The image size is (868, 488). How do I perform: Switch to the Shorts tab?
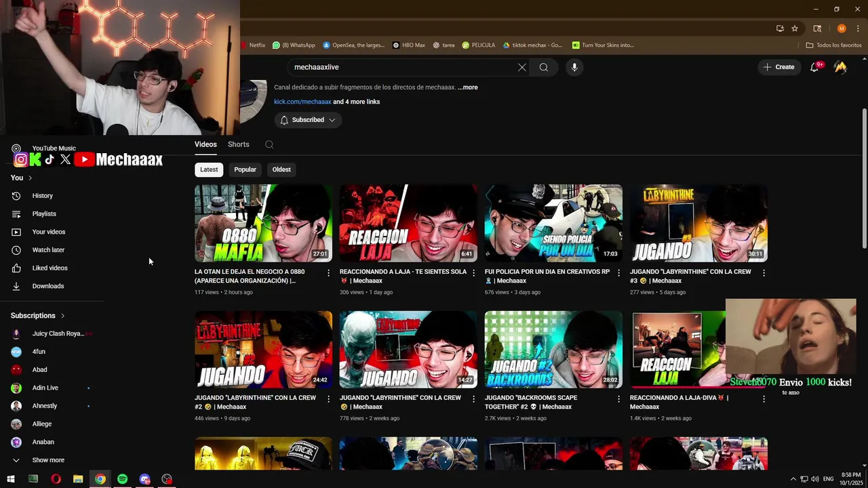tap(239, 144)
